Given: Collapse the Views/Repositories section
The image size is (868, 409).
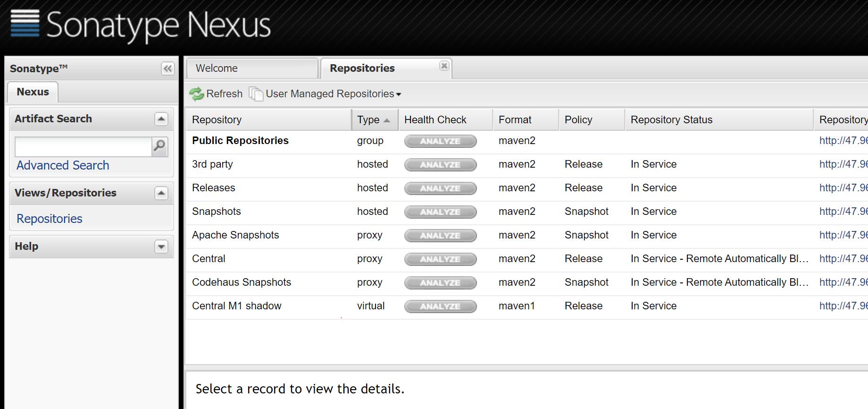Looking at the screenshot, I should [x=161, y=193].
